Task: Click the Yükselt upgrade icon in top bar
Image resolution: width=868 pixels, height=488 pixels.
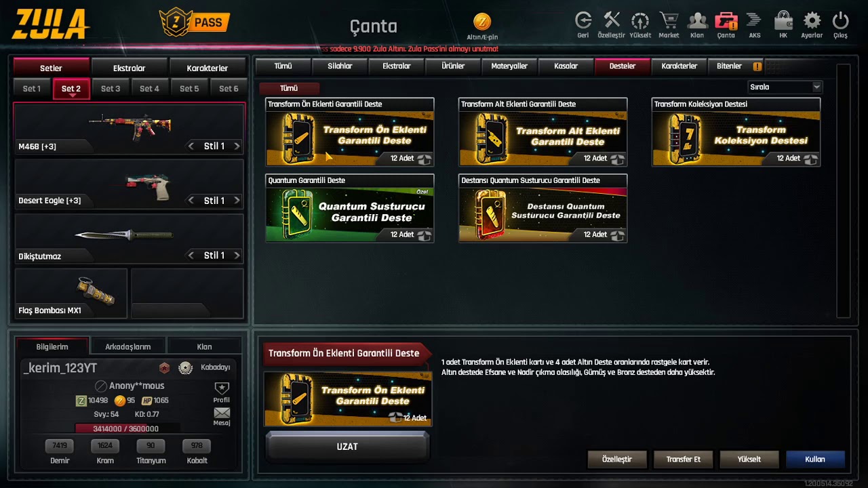Action: 640,20
